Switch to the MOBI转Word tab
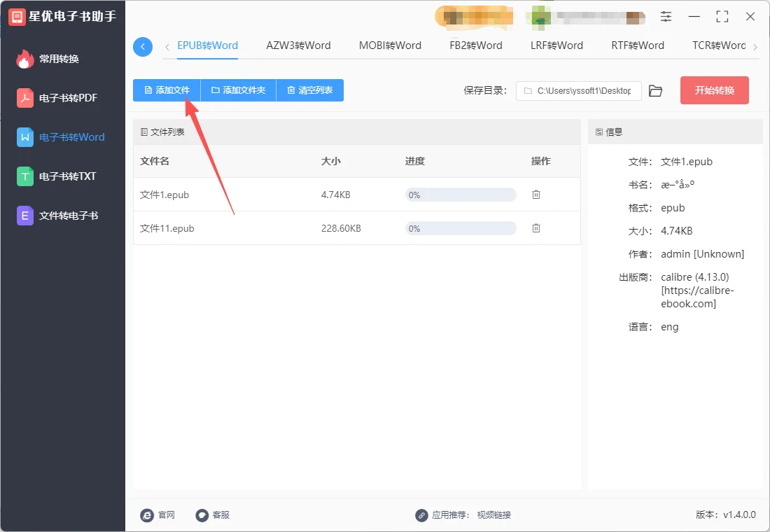Image resolution: width=770 pixels, height=532 pixels. (x=390, y=45)
